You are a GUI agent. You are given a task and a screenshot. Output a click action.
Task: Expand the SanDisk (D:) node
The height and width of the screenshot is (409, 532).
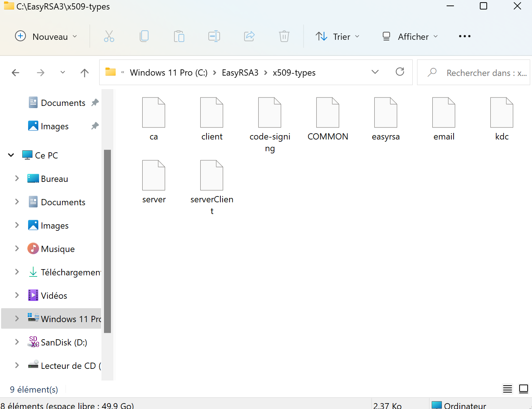(x=17, y=342)
